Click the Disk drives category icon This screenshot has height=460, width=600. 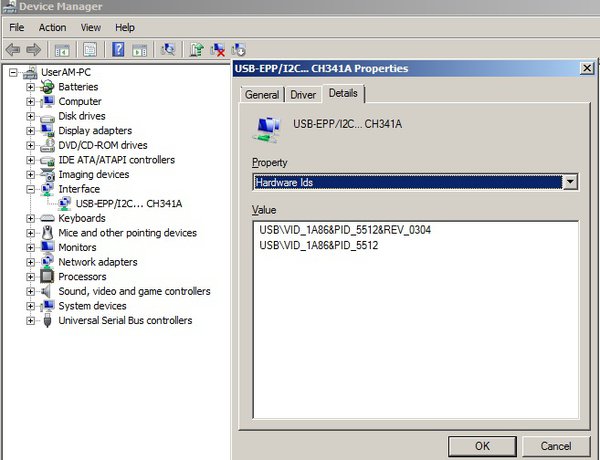point(47,117)
